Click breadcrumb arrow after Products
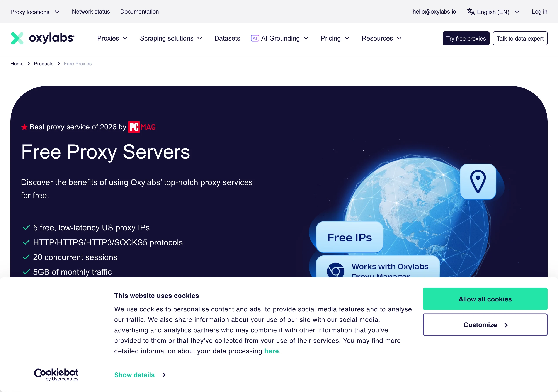558x392 pixels. (59, 64)
